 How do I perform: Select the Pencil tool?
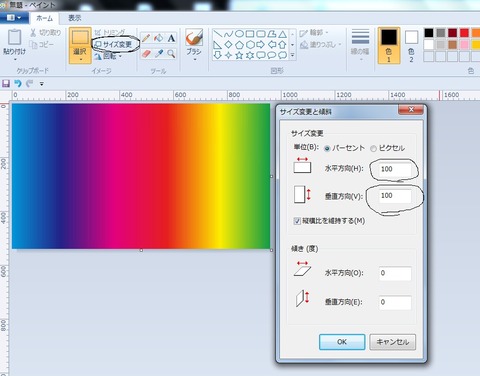pyautogui.click(x=146, y=38)
